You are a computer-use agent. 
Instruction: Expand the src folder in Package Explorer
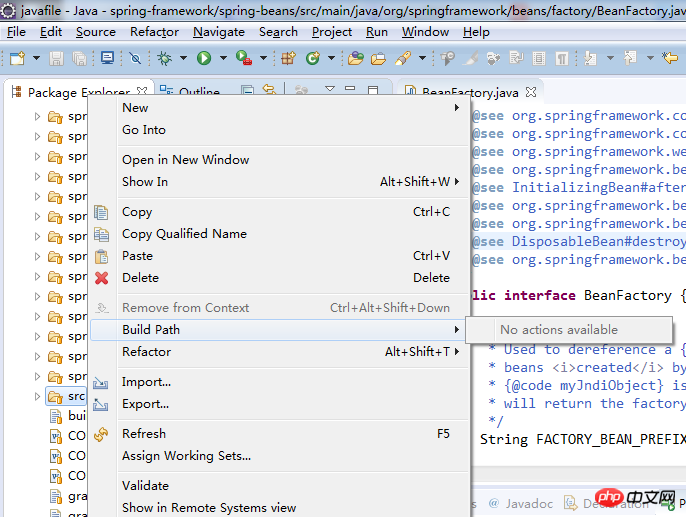tap(38, 396)
